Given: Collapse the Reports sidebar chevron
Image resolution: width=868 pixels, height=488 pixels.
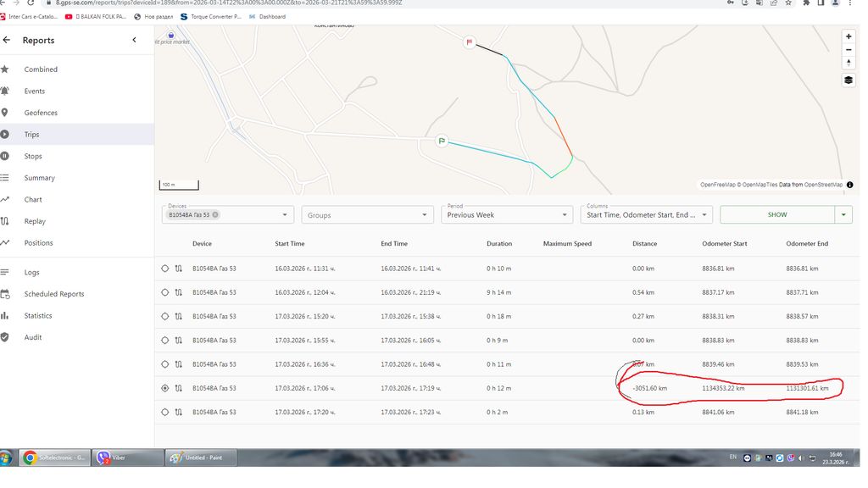Looking at the screenshot, I should click(134, 40).
